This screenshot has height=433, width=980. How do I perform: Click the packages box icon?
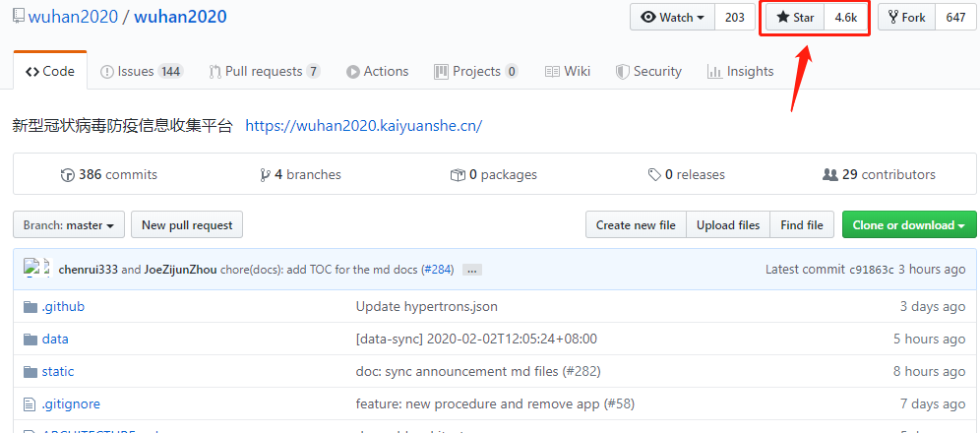point(458,175)
